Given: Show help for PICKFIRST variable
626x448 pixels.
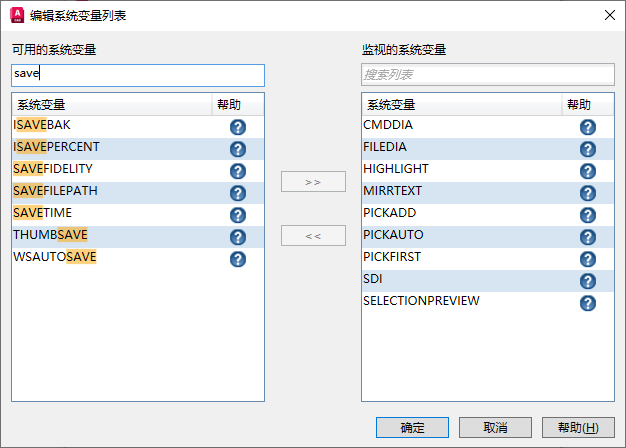Looking at the screenshot, I should point(588,259).
